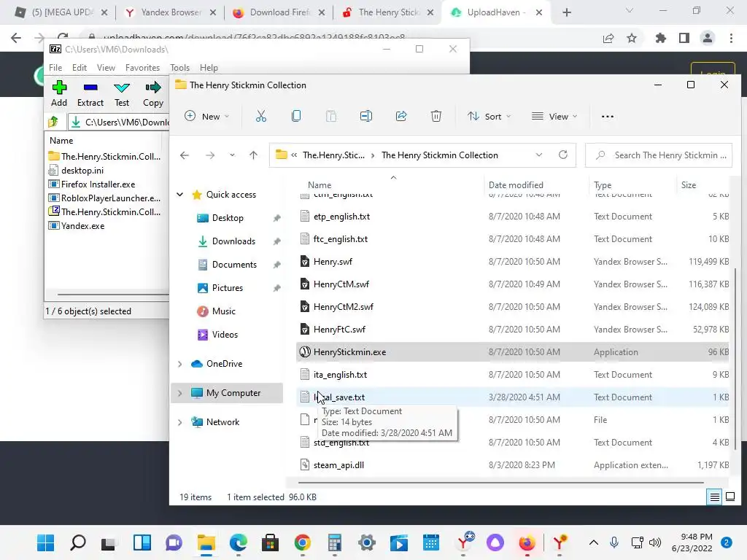Bookmark this page with the star icon

pos(632,38)
